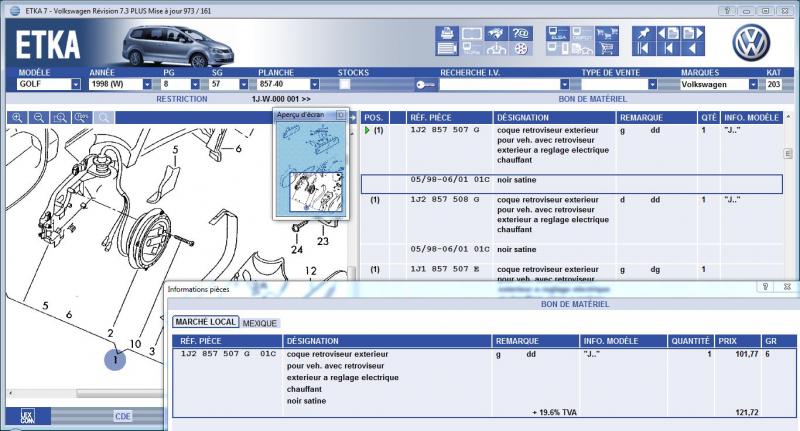Click the list view icon below printer
The height and width of the screenshot is (431, 800).
pos(447,49)
